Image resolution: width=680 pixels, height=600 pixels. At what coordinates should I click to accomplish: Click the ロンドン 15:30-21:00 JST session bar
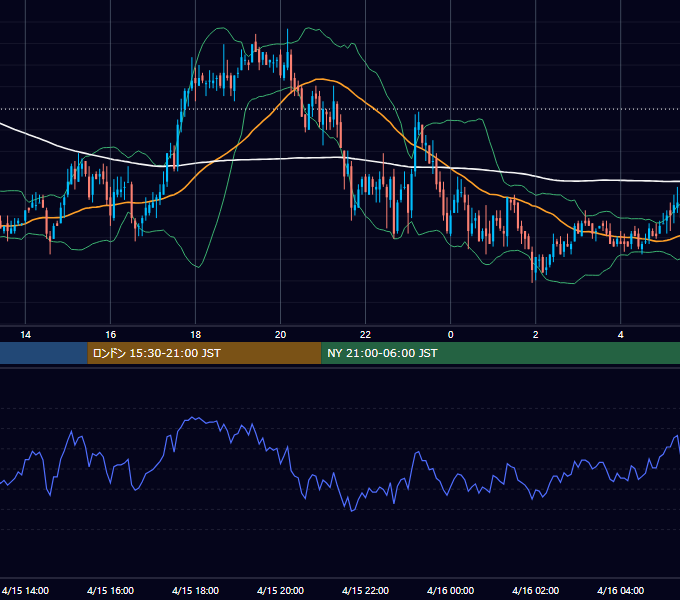click(x=204, y=353)
